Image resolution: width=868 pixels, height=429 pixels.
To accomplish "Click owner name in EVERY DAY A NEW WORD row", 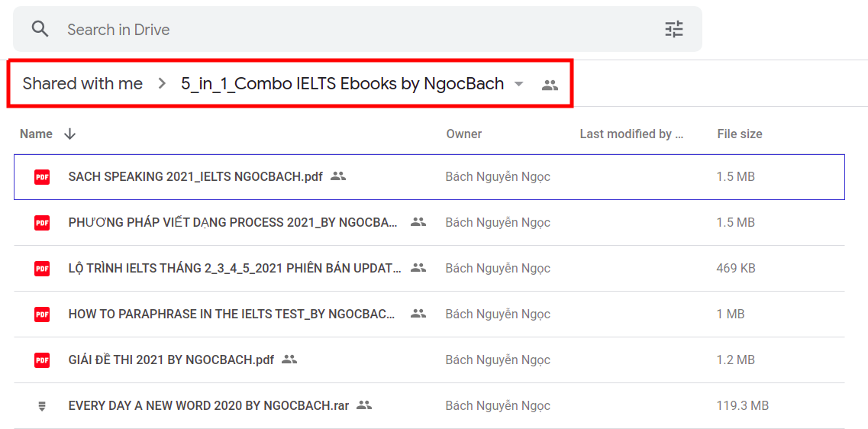I will pos(498,406).
